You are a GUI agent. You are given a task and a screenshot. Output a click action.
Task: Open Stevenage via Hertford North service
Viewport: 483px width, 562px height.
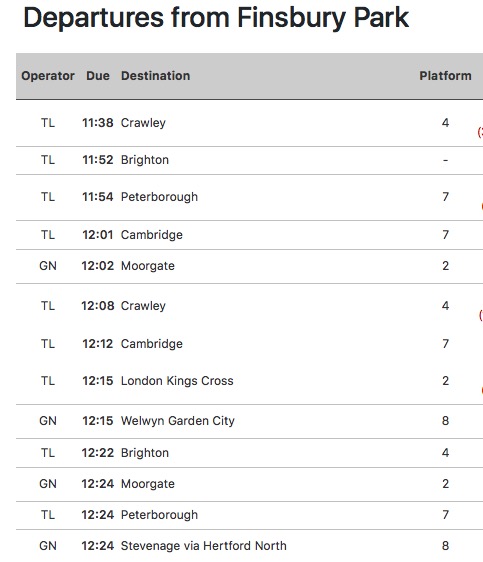click(x=249, y=546)
